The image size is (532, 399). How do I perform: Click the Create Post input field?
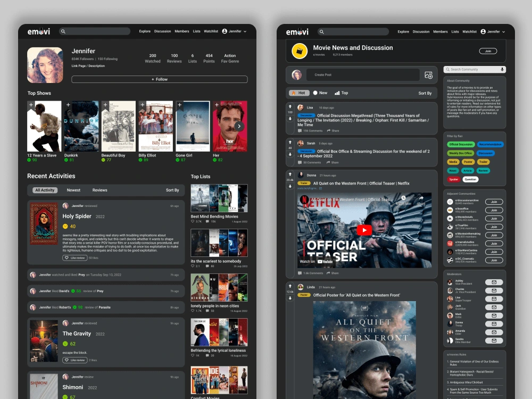[363, 75]
